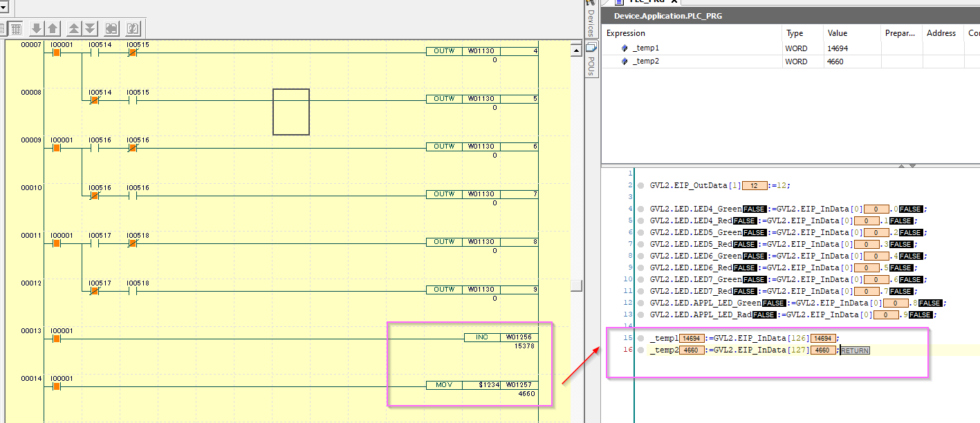The height and width of the screenshot is (423, 980).
Task: Toggle breakpoint dot on code line 2
Action: point(640,186)
